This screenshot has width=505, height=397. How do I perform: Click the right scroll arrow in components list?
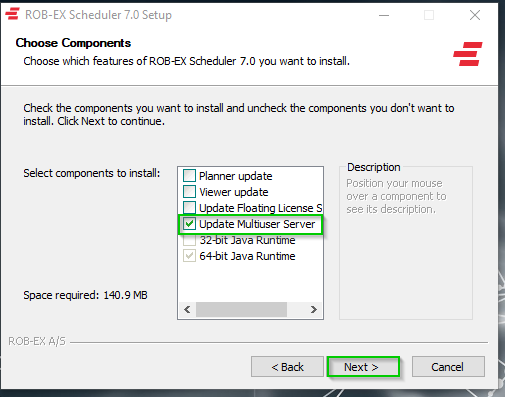pos(313,309)
